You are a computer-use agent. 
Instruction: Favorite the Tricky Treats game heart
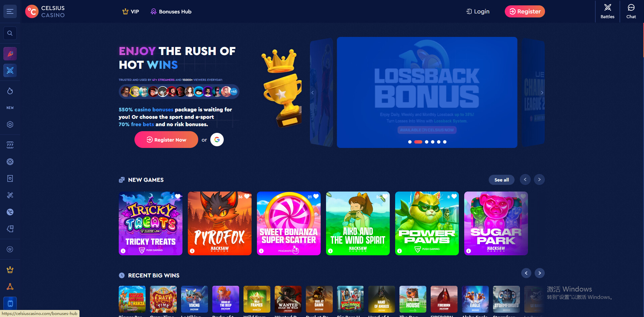[178, 197]
